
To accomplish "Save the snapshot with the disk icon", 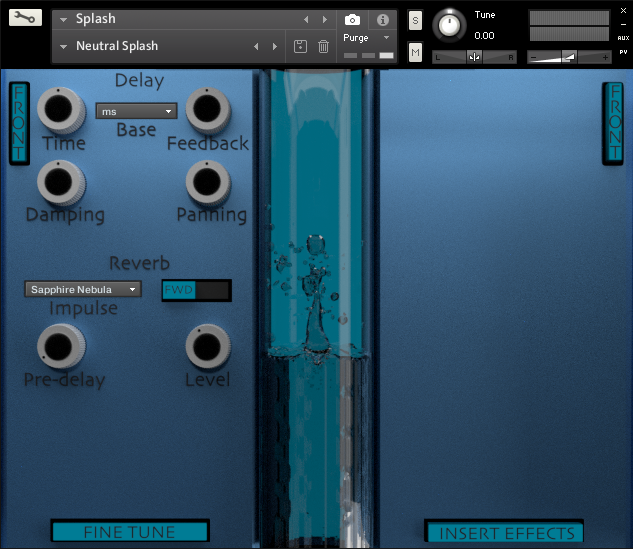I will 300,46.
